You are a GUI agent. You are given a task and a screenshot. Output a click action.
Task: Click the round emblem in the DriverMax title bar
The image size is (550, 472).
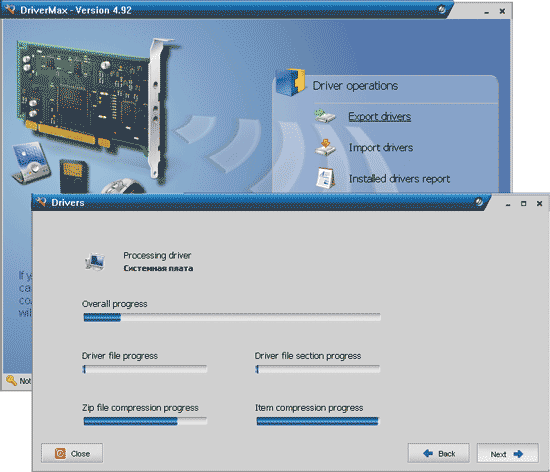tap(441, 9)
